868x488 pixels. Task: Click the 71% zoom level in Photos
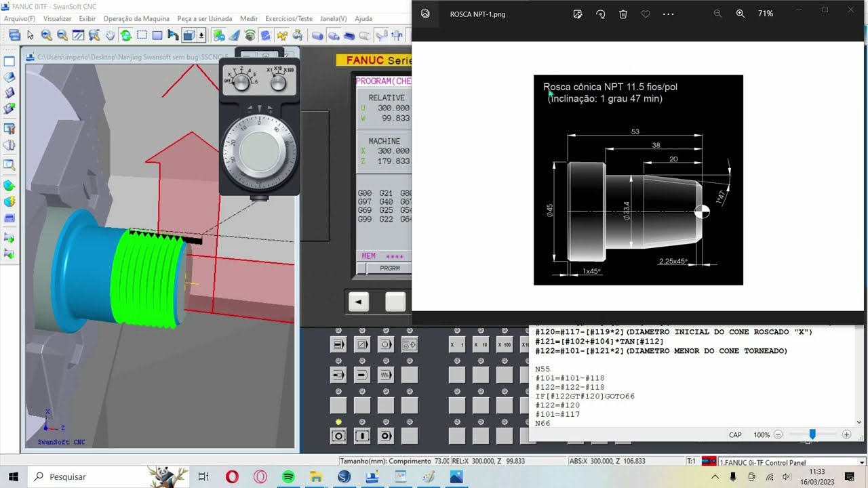[766, 14]
